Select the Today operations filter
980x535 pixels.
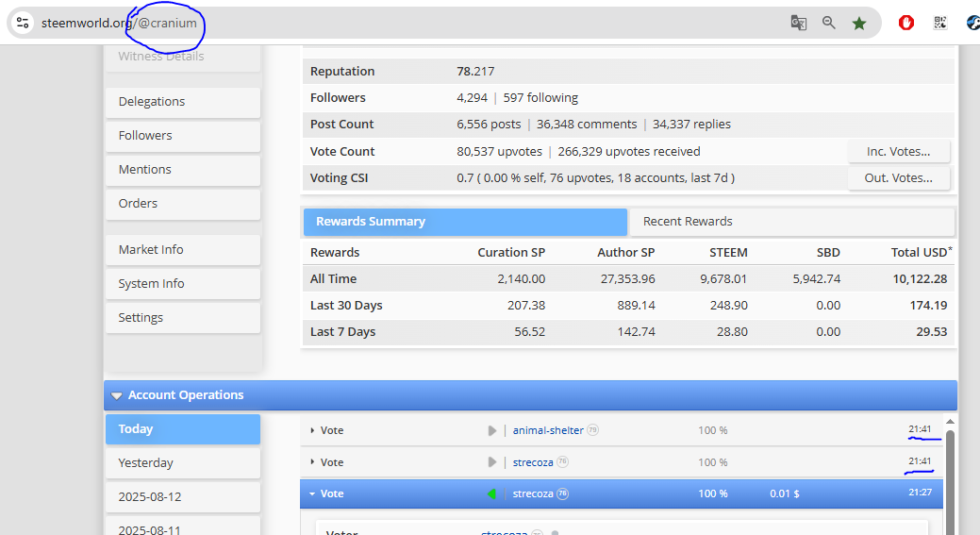coord(182,429)
